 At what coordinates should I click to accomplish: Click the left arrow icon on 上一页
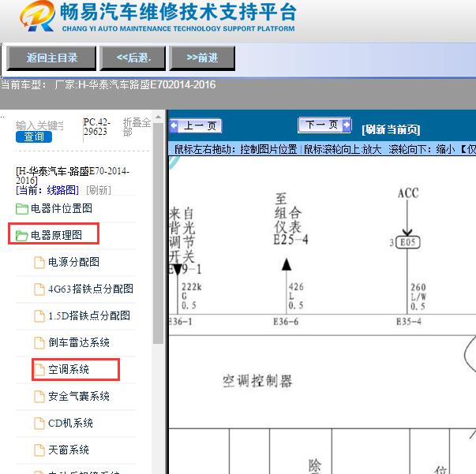174,125
